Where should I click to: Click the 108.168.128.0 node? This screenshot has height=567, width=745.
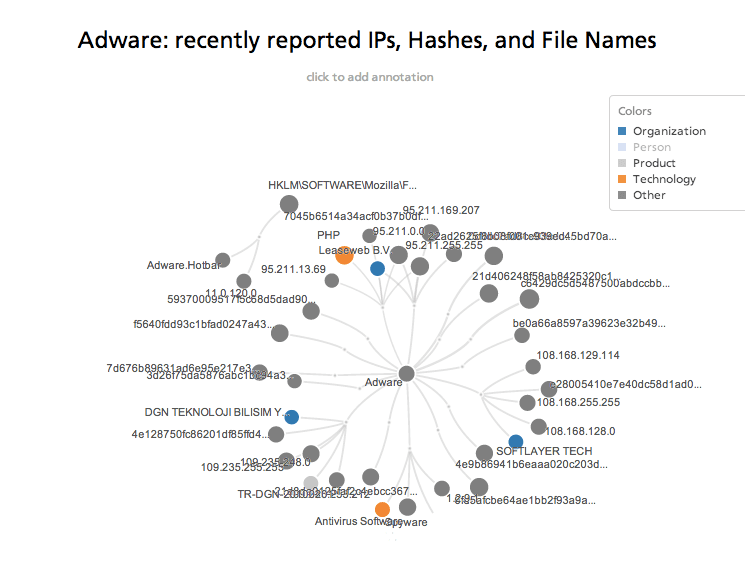[538, 427]
